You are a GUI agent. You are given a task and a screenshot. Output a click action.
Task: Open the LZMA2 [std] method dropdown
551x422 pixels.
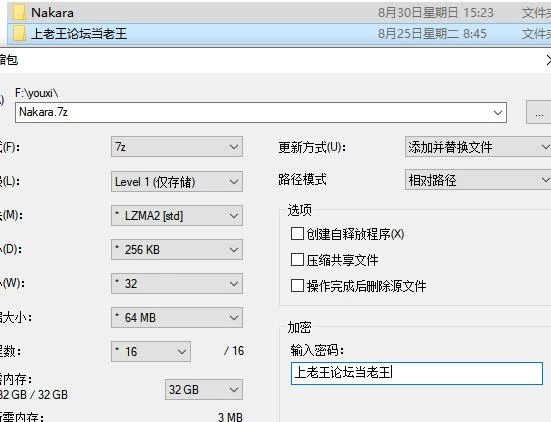click(x=177, y=215)
